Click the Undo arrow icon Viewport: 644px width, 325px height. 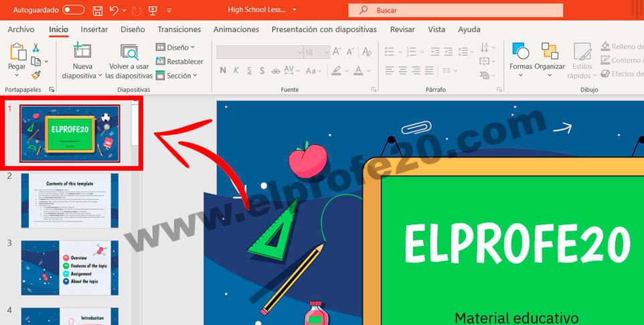tap(114, 10)
